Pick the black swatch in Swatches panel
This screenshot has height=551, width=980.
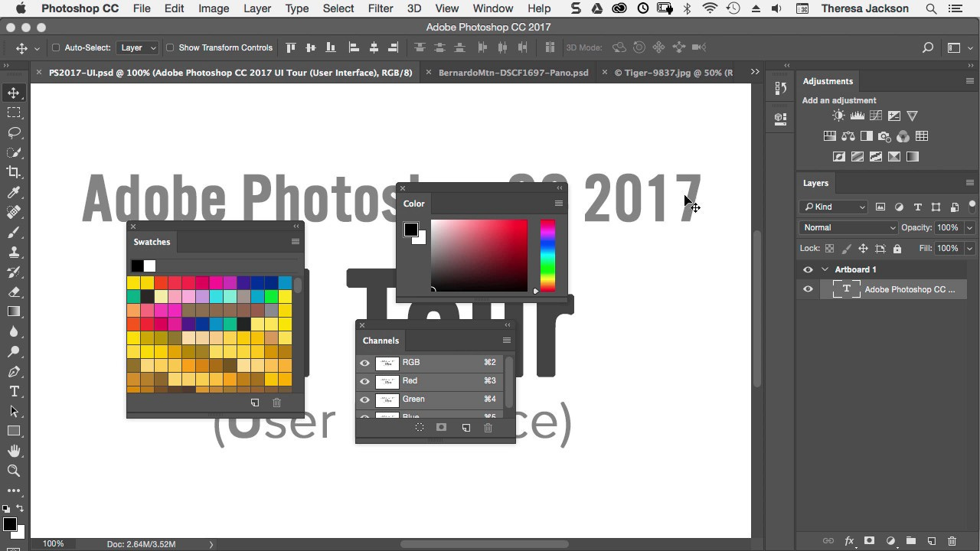pyautogui.click(x=137, y=266)
